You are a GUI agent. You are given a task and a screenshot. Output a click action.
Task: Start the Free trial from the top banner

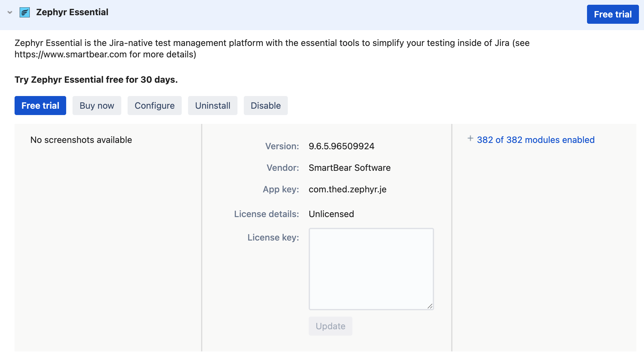point(612,14)
